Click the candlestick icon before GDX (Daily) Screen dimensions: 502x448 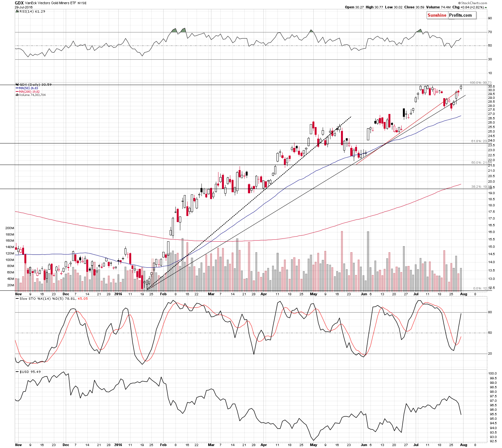[17, 84]
